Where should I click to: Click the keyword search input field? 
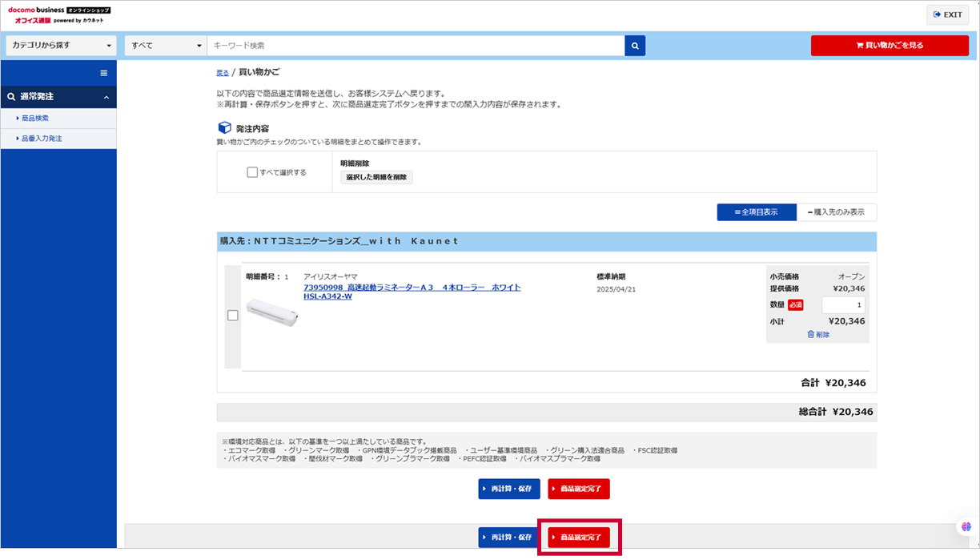point(416,46)
